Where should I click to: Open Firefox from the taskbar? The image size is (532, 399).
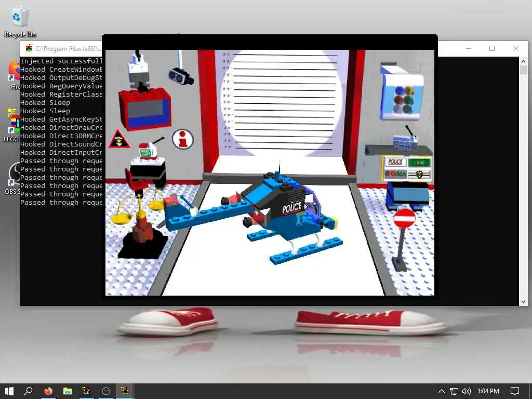(x=48, y=391)
